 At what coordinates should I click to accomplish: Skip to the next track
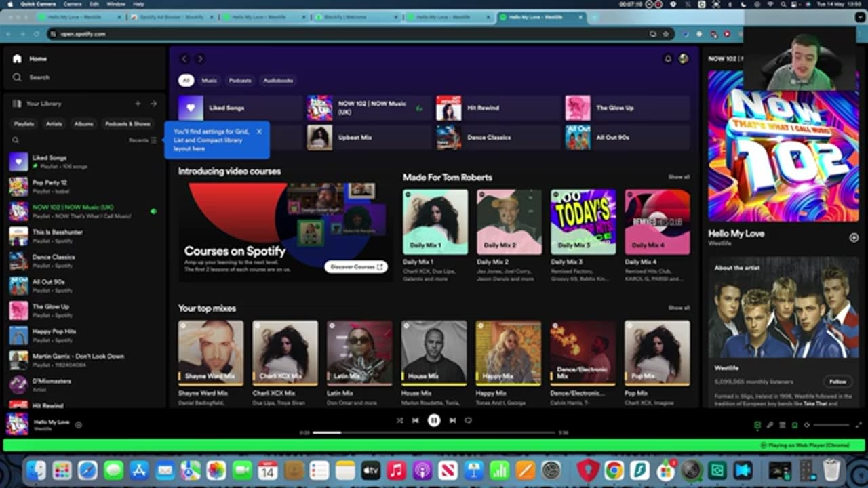[x=452, y=420]
